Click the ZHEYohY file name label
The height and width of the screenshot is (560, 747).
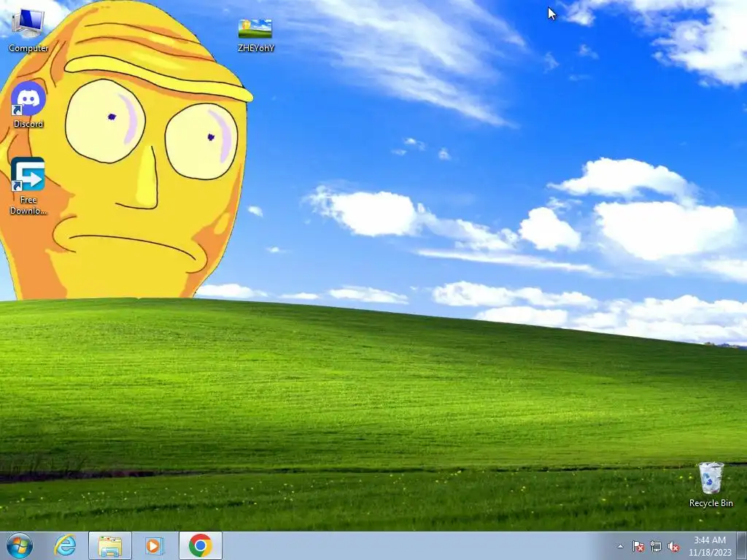pyautogui.click(x=256, y=47)
